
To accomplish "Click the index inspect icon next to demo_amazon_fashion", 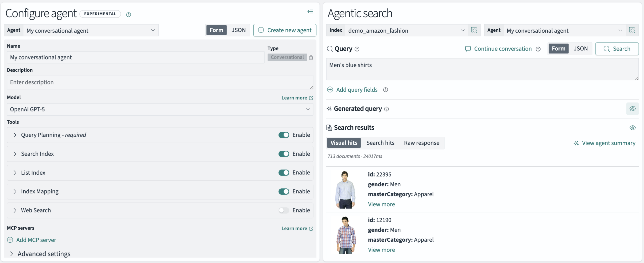I will [474, 30].
